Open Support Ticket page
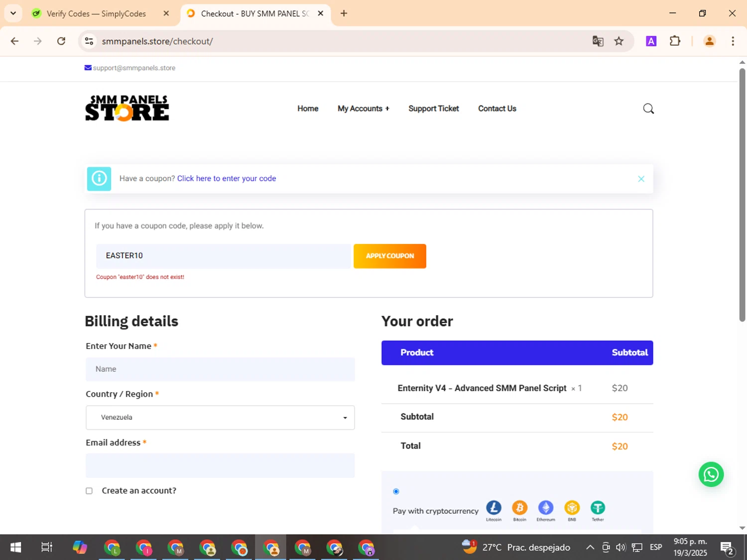 coord(433,109)
